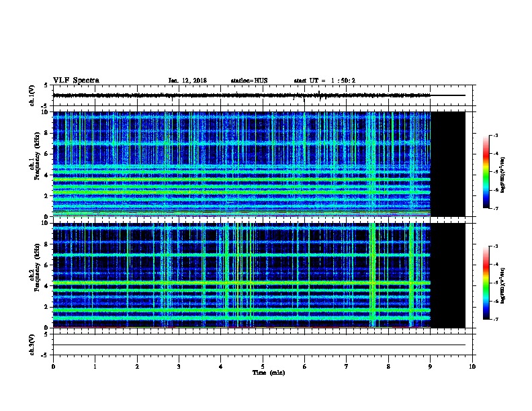532x411 pixels.
Task: Click the 6 kHz tick on ch.1 frequency axis
Action: [46, 154]
